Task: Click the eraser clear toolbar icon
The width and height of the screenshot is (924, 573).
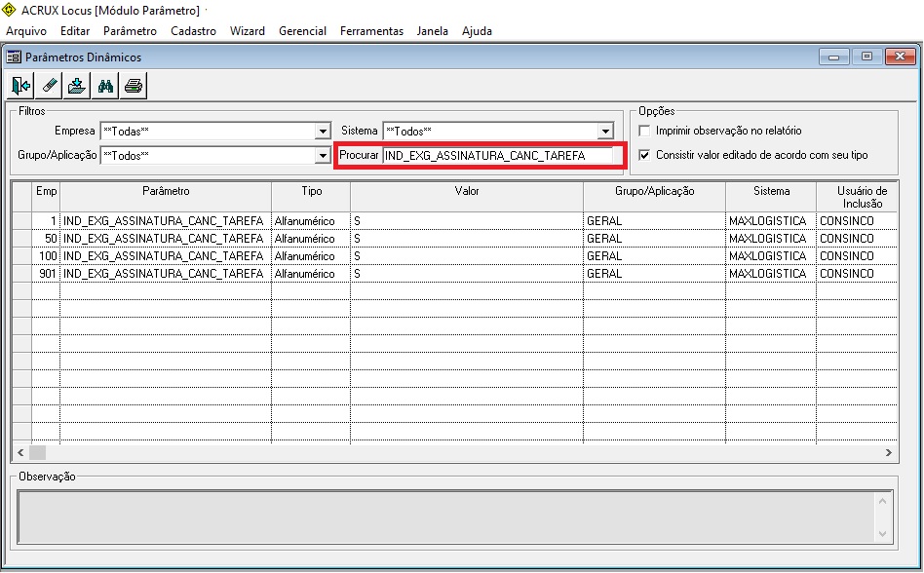Action: (49, 86)
